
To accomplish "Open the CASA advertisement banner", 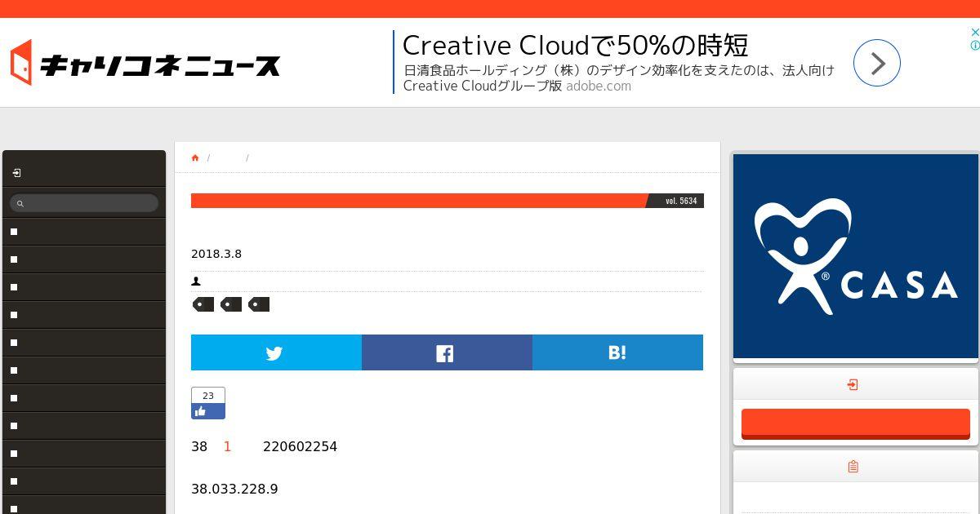I will (855, 256).
